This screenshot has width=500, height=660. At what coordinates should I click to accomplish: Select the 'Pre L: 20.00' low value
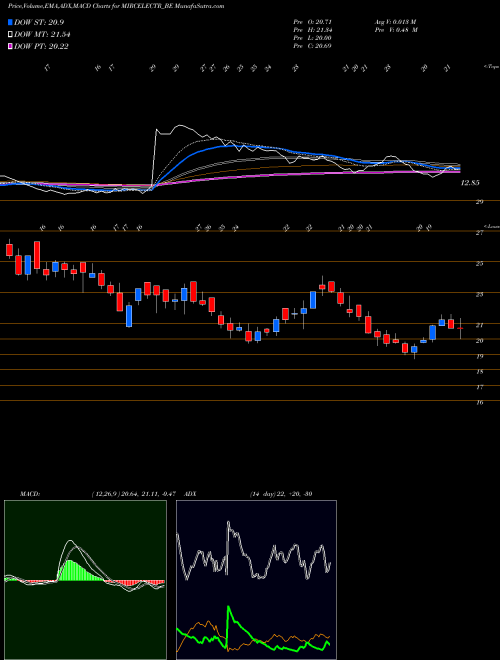[x=313, y=37]
